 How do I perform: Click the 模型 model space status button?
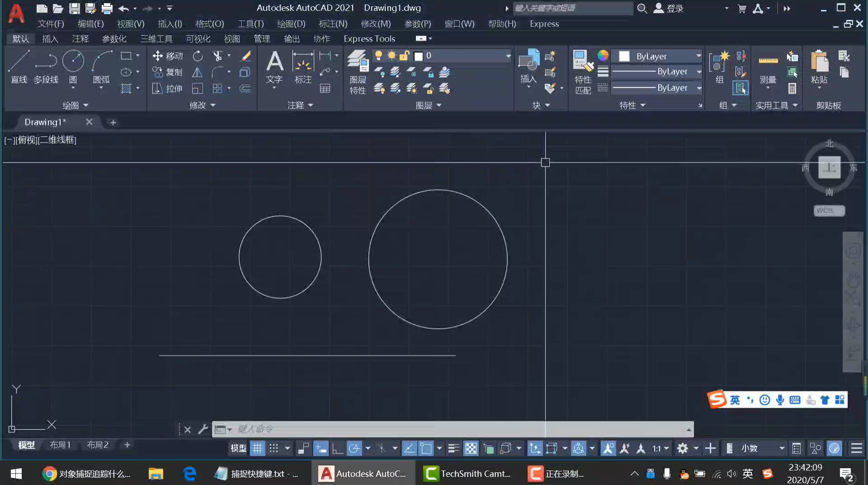pos(238,448)
